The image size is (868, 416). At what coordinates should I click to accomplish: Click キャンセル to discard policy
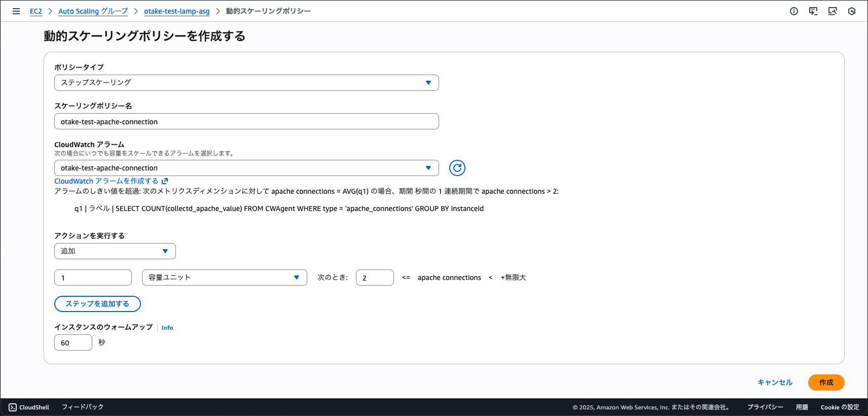click(x=775, y=383)
